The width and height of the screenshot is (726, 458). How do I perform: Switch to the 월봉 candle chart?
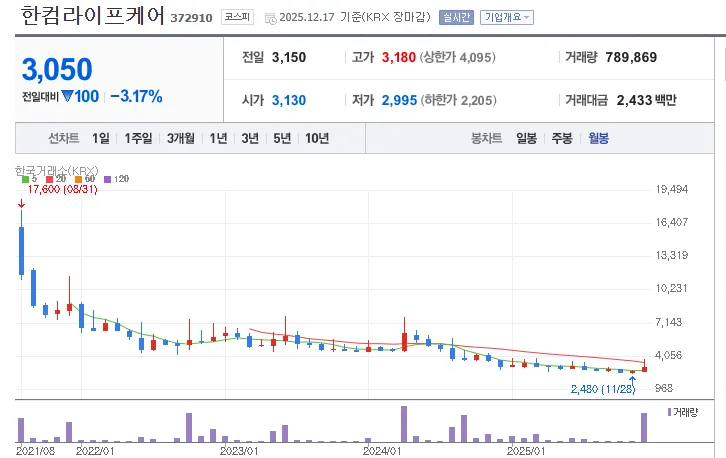pos(598,138)
